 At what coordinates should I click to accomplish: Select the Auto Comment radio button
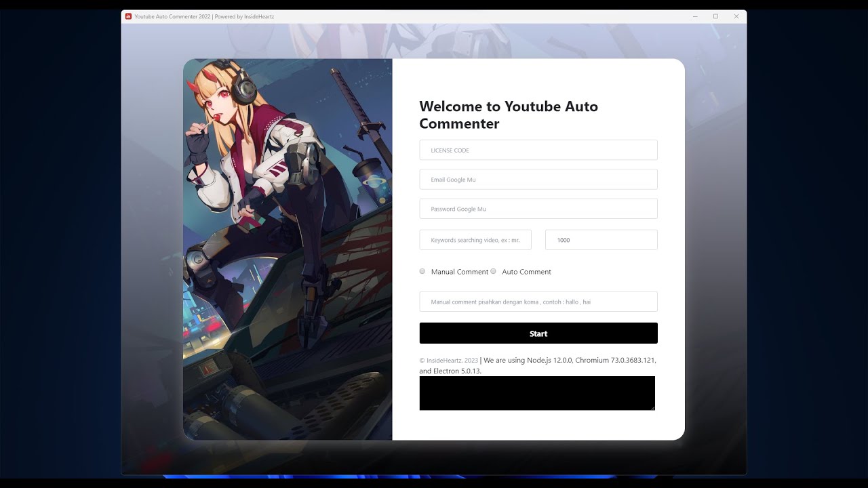click(x=494, y=271)
